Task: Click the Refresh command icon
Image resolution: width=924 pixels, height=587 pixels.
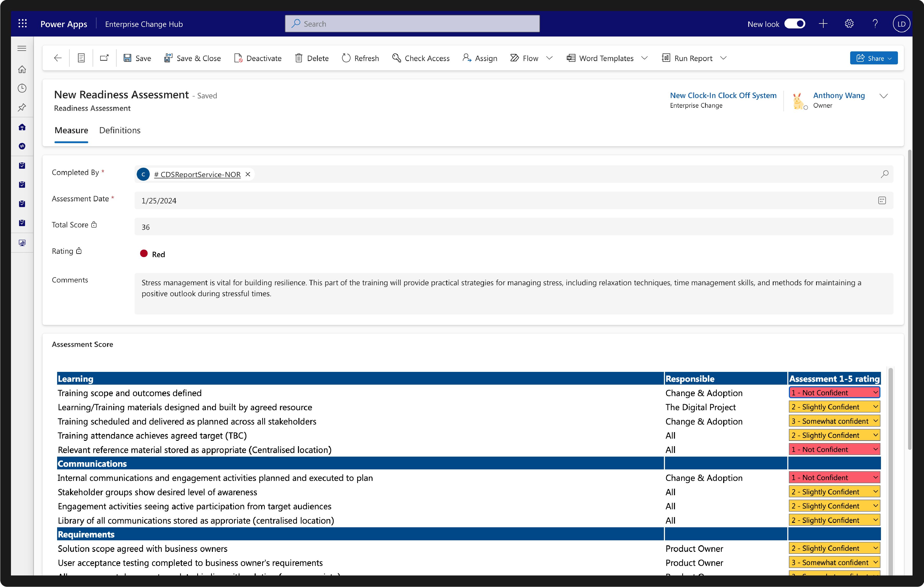Action: [346, 58]
